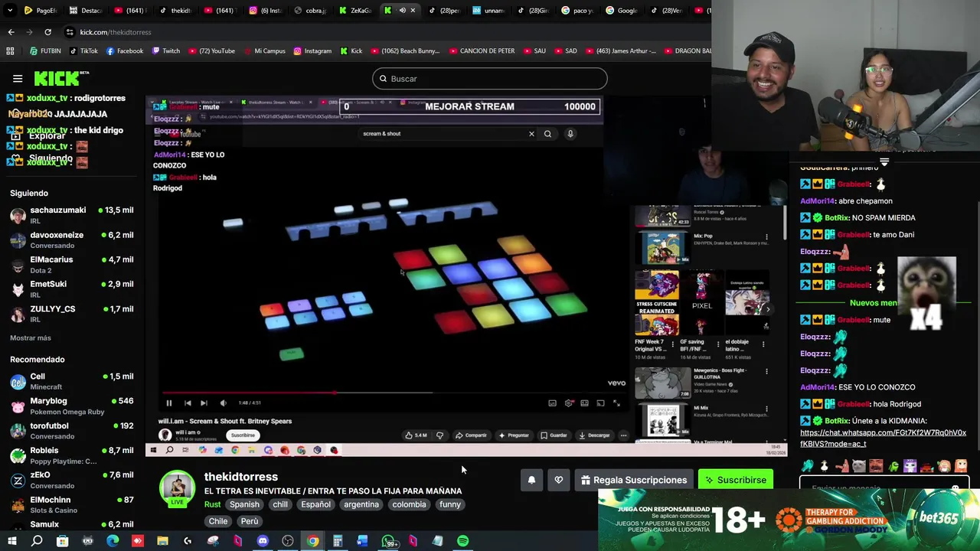Image resolution: width=980 pixels, height=551 pixels.
Task: Expand Mostrar más in Siguiendo list
Action: point(31,337)
